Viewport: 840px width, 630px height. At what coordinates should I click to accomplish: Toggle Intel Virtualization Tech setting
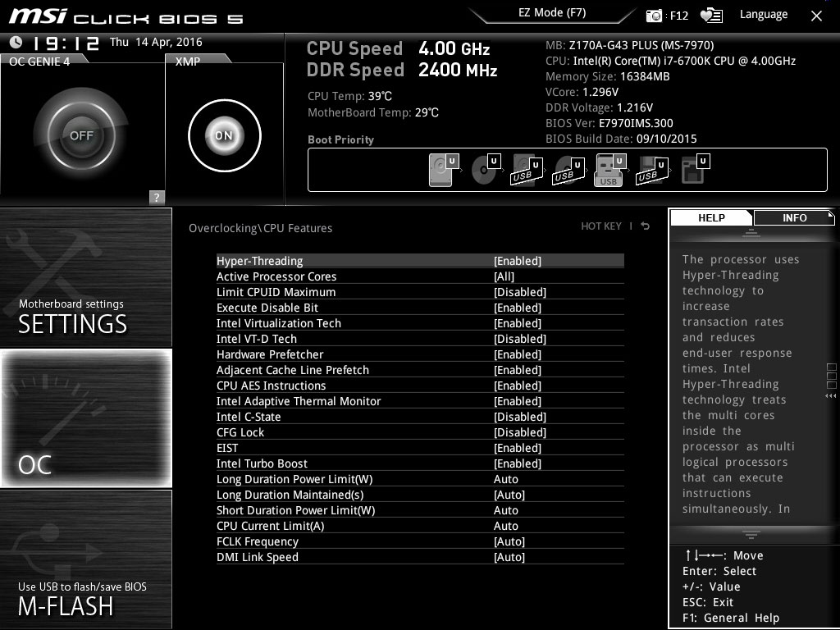coord(420,323)
